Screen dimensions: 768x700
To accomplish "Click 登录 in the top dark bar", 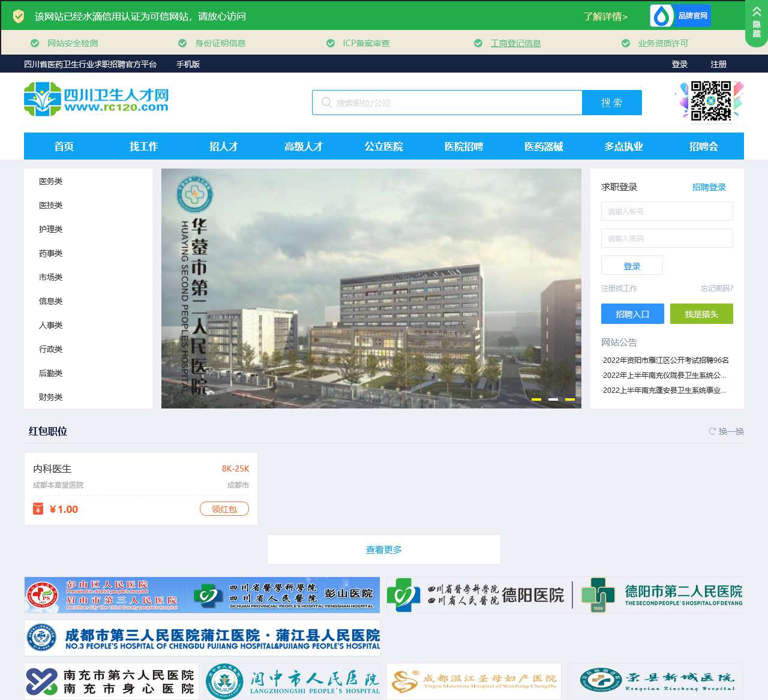I will [x=680, y=64].
